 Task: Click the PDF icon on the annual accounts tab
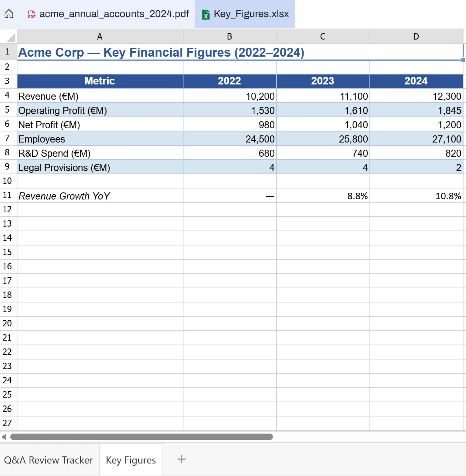[32, 15]
